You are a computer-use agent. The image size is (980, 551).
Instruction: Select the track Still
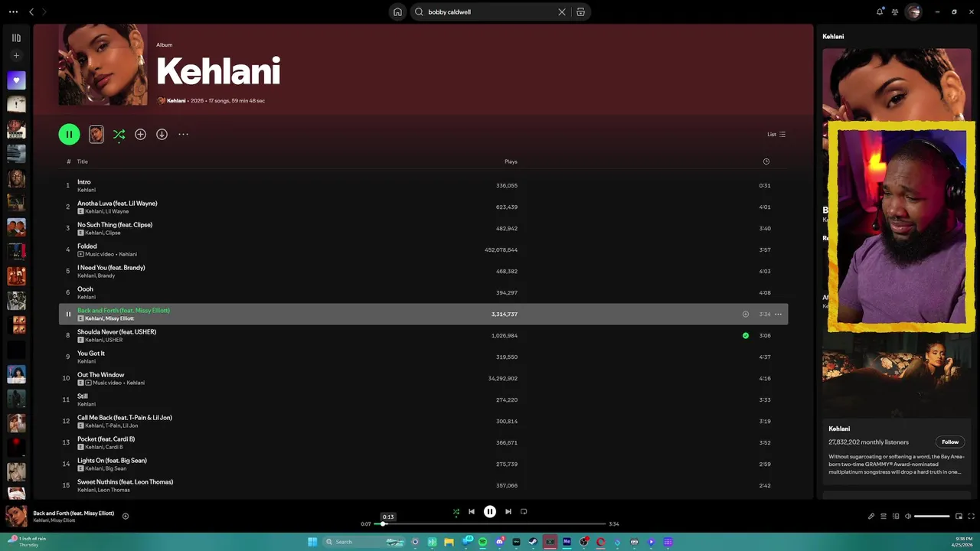click(423, 399)
